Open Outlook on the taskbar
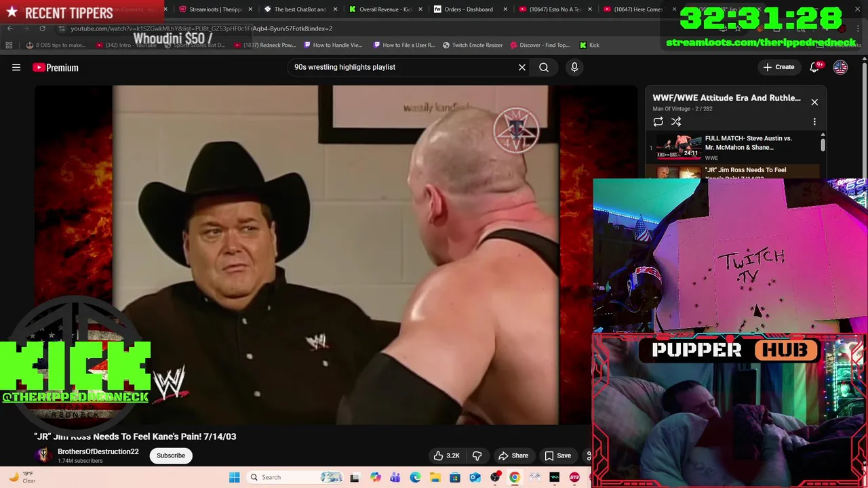The height and width of the screenshot is (488, 868). 475,477
